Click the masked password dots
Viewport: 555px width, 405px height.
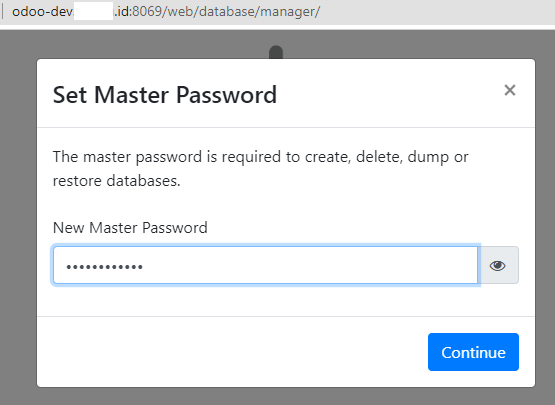(x=104, y=267)
